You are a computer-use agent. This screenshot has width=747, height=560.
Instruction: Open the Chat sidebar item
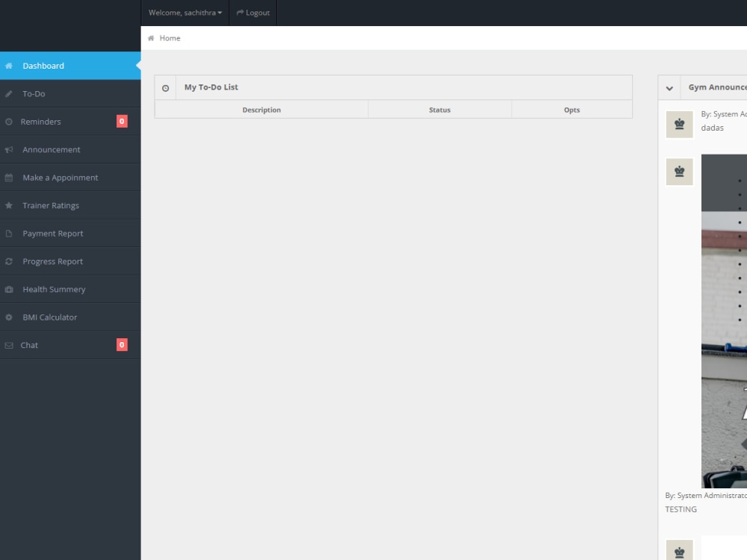70,345
